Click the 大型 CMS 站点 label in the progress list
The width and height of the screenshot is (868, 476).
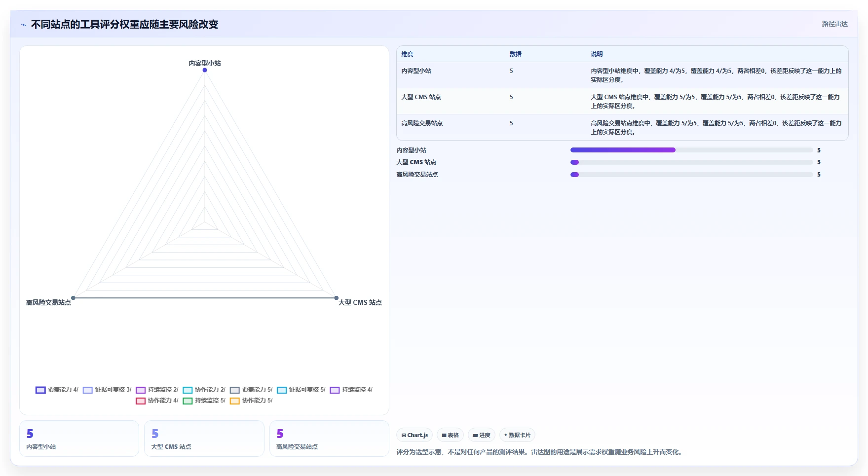[x=416, y=162]
